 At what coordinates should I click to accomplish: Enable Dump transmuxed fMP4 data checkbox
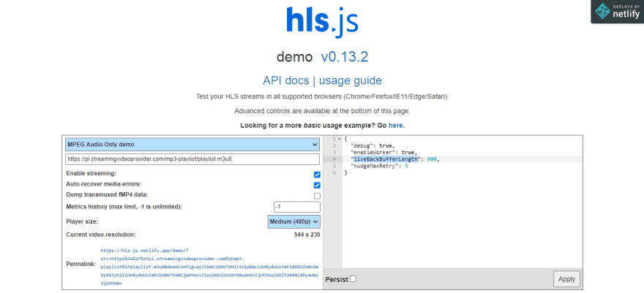pos(317,196)
